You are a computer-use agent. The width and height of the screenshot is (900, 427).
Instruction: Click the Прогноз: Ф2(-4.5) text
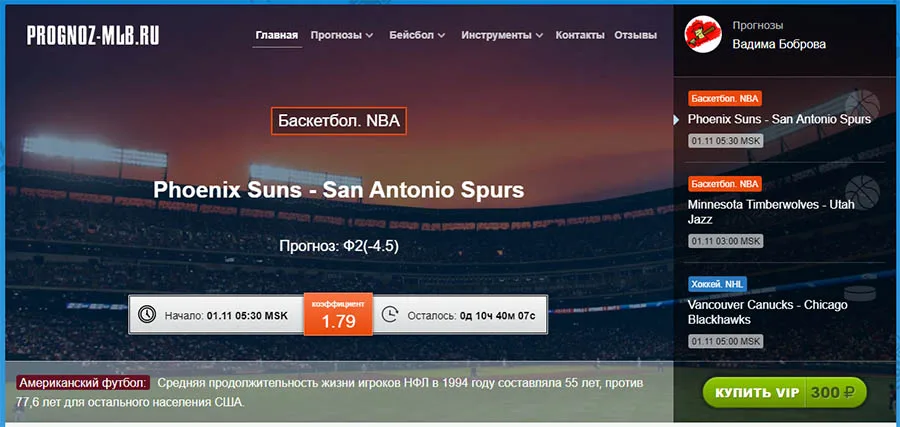tap(339, 246)
